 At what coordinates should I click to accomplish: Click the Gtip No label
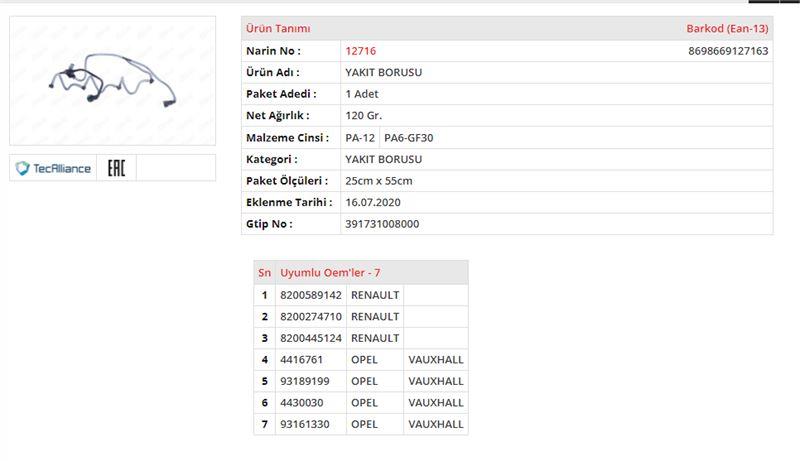click(x=269, y=224)
